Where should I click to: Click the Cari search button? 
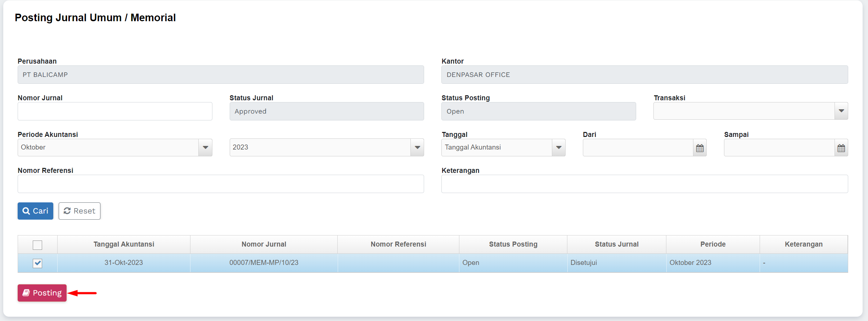point(35,211)
